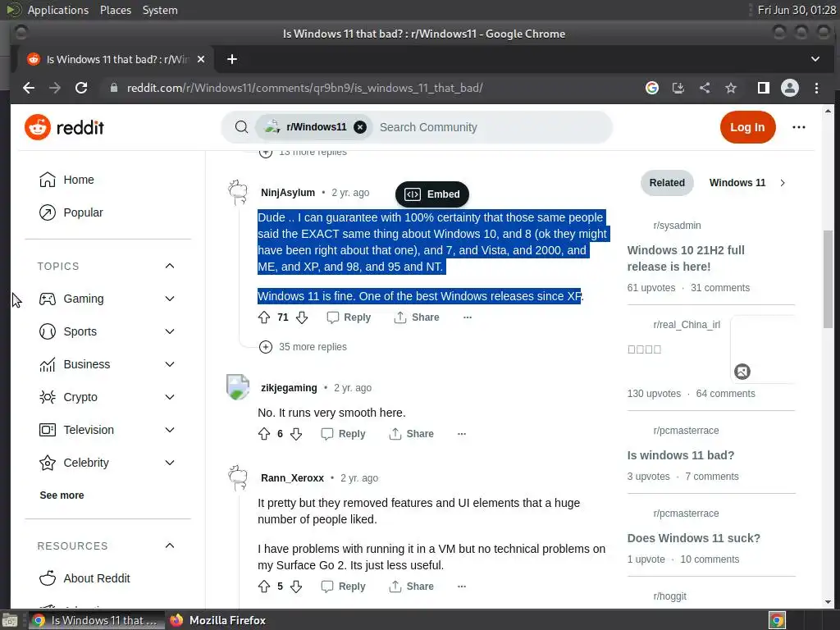This screenshot has height=630, width=840.
Task: Open Popular in the sidebar
Action: coord(83,212)
